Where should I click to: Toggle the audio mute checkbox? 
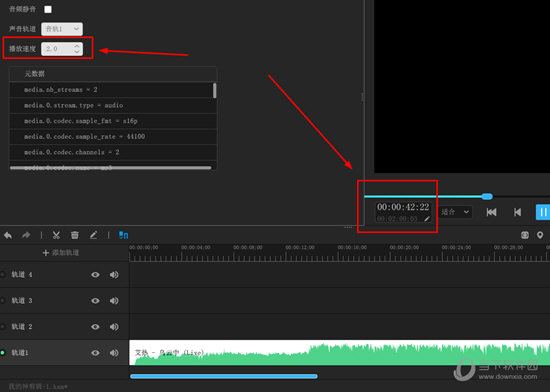coord(48,9)
